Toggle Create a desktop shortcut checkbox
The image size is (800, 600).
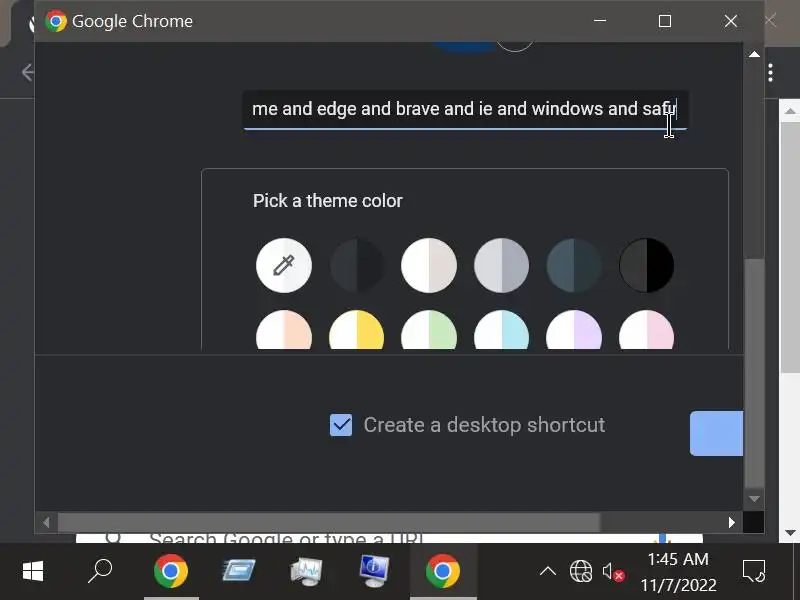click(341, 425)
